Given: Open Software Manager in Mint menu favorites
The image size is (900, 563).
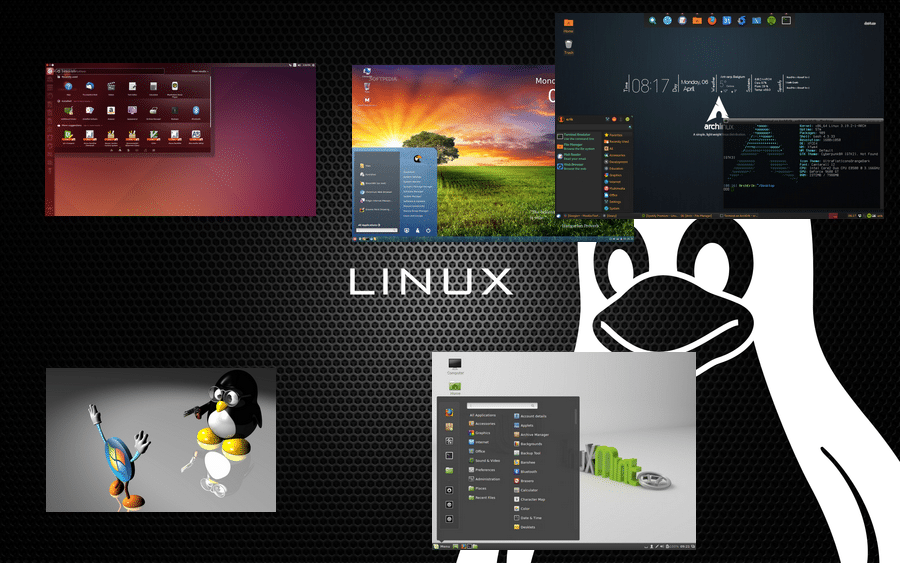Looking at the screenshot, I should (x=449, y=427).
